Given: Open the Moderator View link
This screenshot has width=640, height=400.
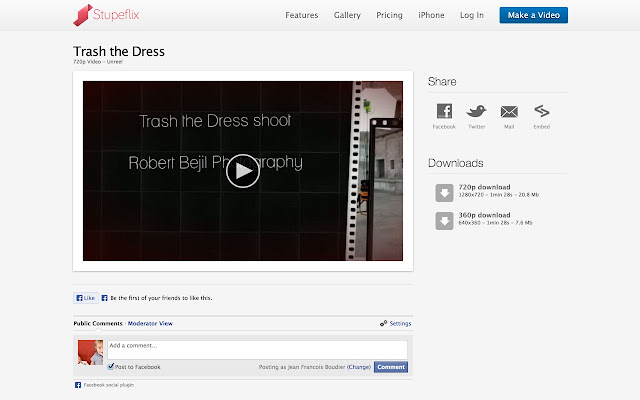Looking at the screenshot, I should [x=150, y=324].
